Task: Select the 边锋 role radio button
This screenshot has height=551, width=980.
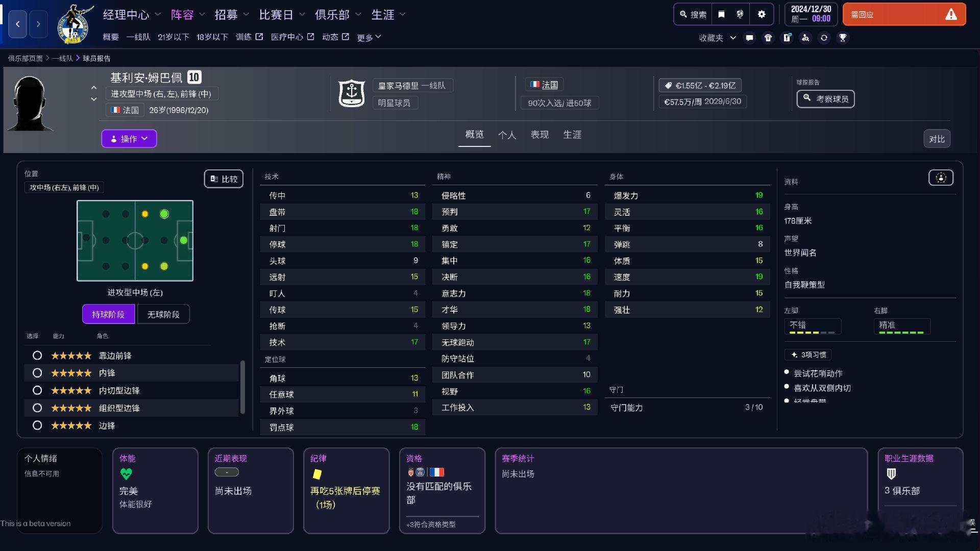Action: click(x=37, y=425)
